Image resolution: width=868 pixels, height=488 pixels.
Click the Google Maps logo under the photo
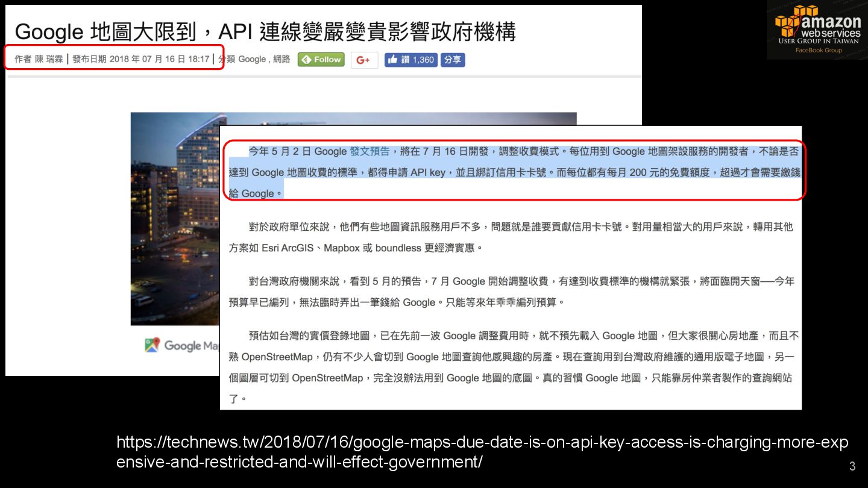coord(181,345)
